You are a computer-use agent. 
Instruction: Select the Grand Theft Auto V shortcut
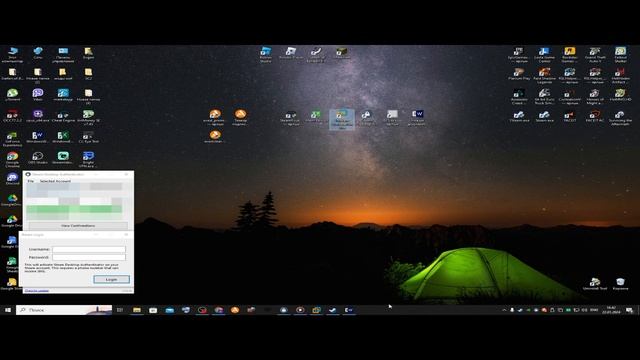(595, 54)
